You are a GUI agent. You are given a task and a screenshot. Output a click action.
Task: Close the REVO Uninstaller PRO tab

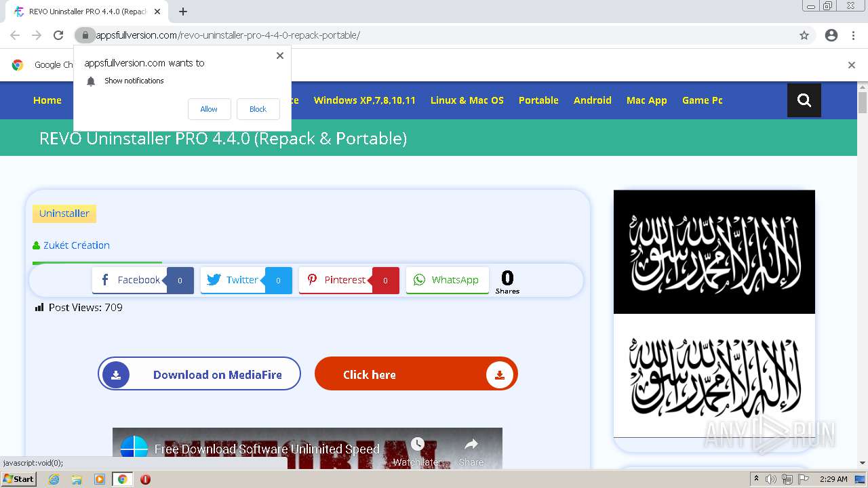point(157,12)
